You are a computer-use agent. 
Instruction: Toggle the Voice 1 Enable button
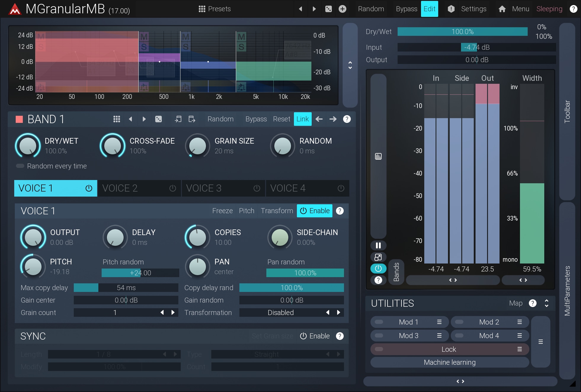click(x=314, y=211)
